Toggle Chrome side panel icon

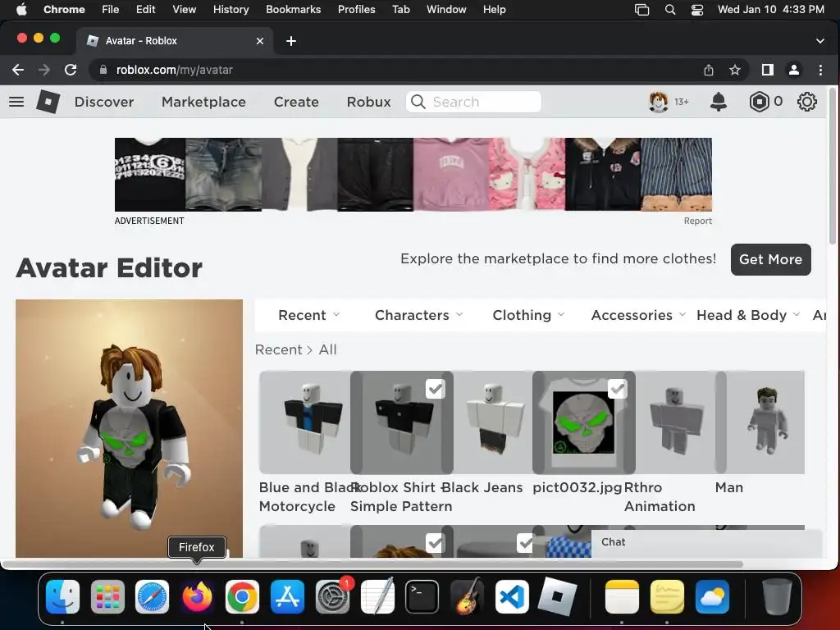tap(768, 70)
